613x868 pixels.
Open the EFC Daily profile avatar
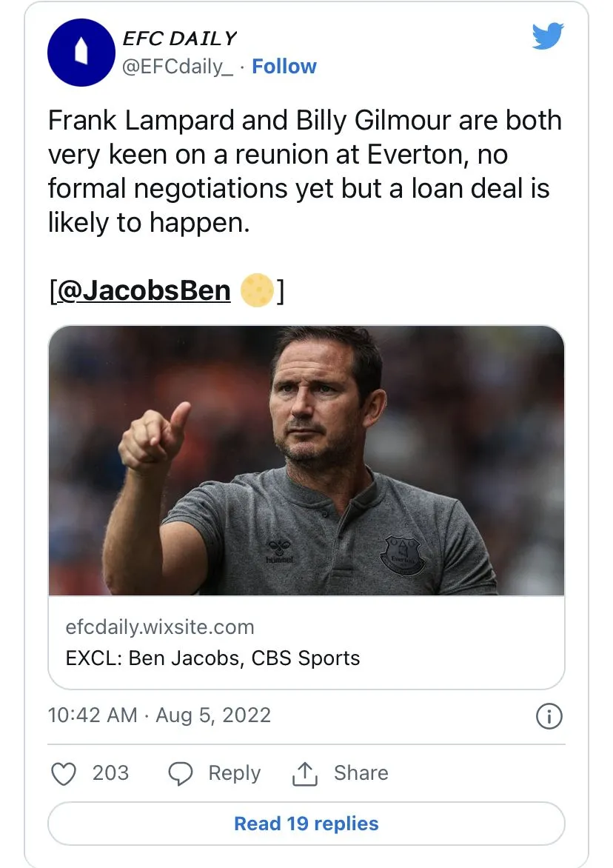79,53
